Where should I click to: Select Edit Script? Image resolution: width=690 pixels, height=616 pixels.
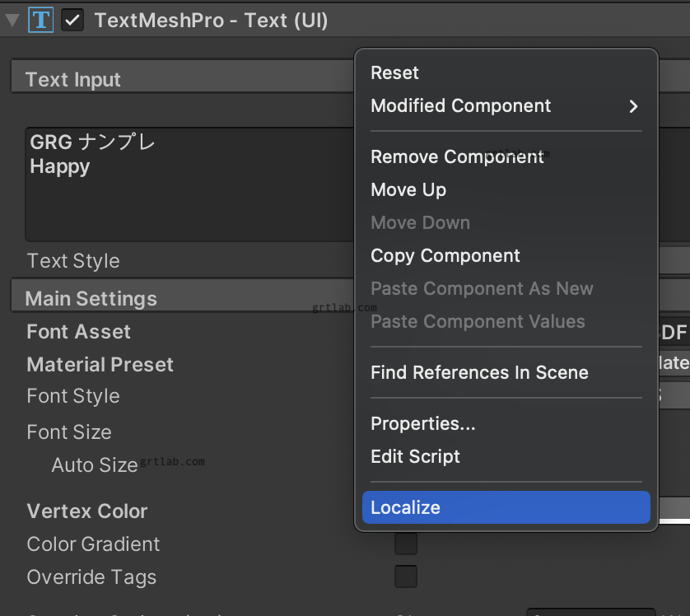416,456
